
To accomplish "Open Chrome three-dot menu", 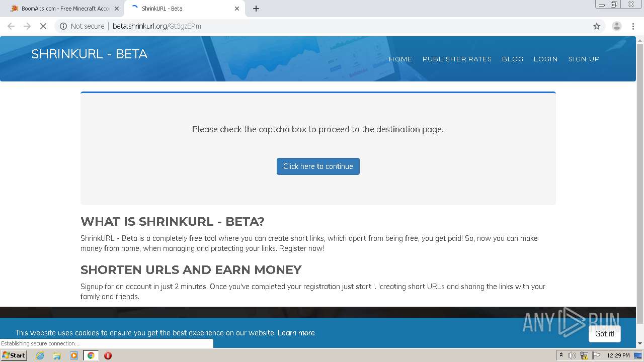I will coord(633,26).
